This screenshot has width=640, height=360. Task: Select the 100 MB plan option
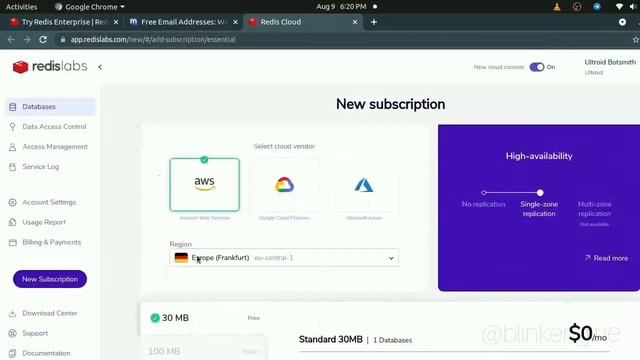click(204, 351)
